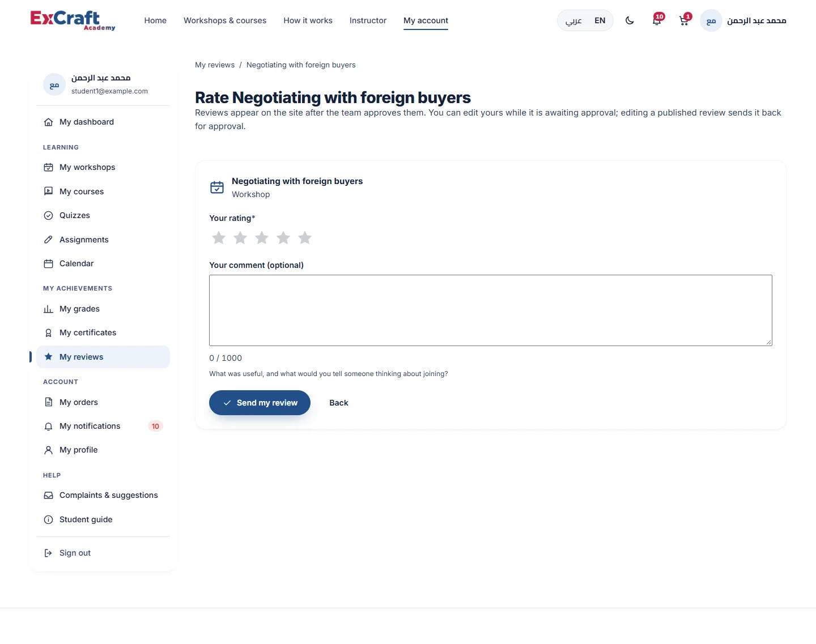The height and width of the screenshot is (644, 816).
Task: Switch language to Arabic (عربي)
Action: pyautogui.click(x=573, y=20)
